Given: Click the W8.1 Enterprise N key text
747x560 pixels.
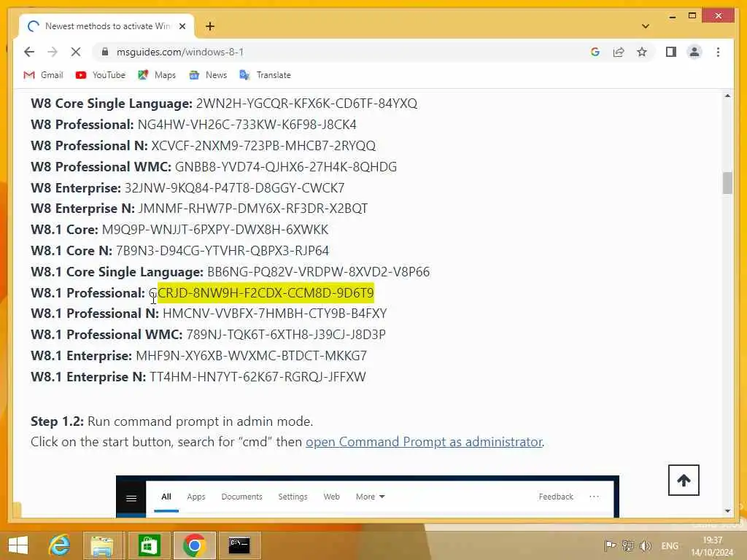Looking at the screenshot, I should point(258,377).
